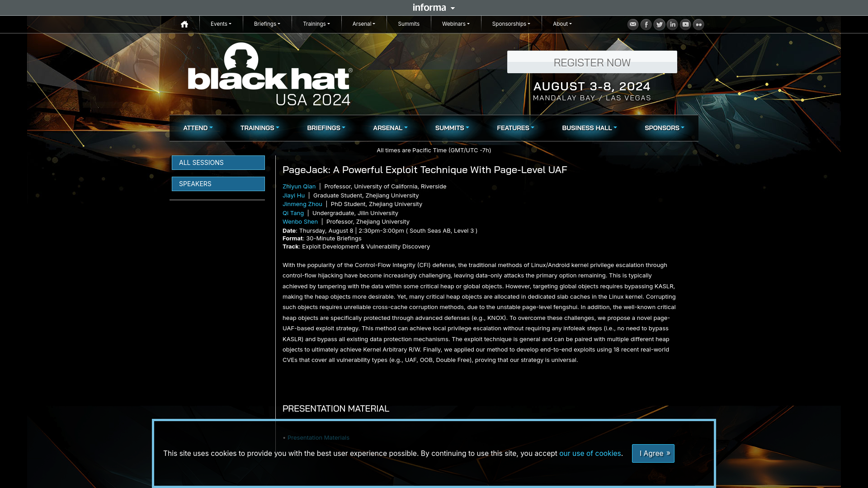Open the FEATURES main menu

[515, 128]
